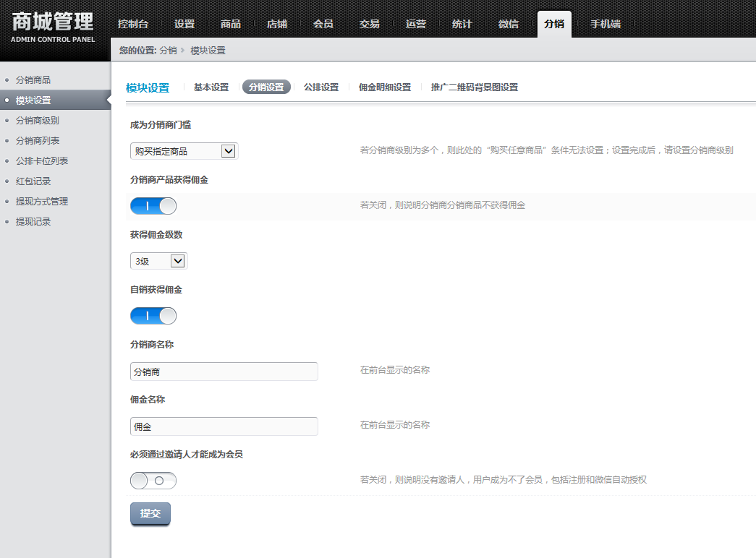
Task: Open 成为分销商门槛 dropdown
Action: pyautogui.click(x=184, y=151)
